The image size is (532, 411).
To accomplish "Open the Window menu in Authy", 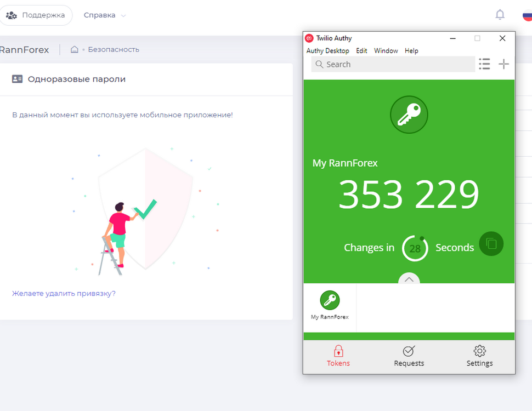I will point(386,51).
